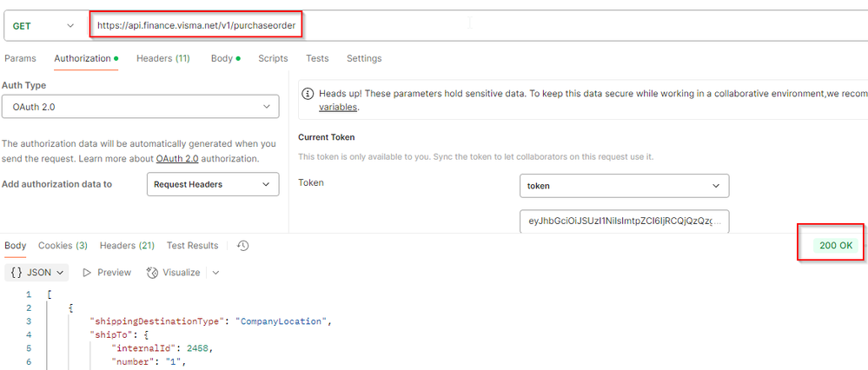Click the variables link in the banner
This screenshot has height=370, width=868.
pos(338,107)
